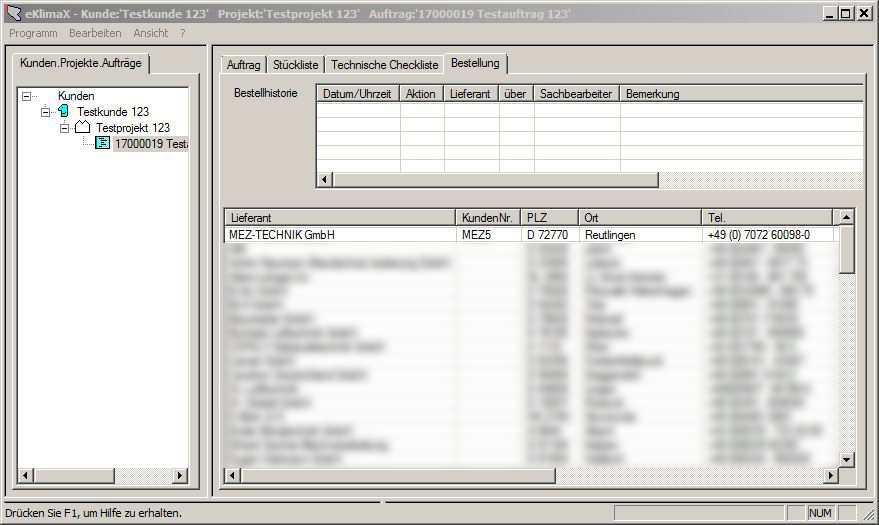The image size is (879, 525).
Task: Switch to the Technische Checkliste tab
Action: pos(384,65)
